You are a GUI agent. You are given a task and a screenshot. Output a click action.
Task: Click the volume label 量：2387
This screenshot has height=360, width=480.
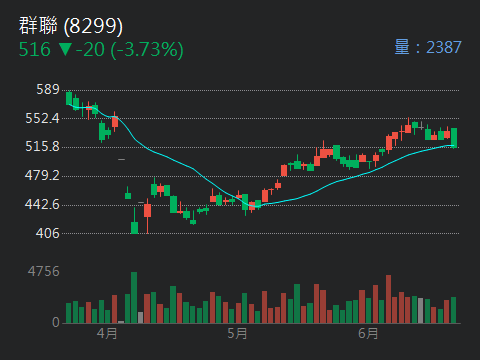(x=428, y=47)
